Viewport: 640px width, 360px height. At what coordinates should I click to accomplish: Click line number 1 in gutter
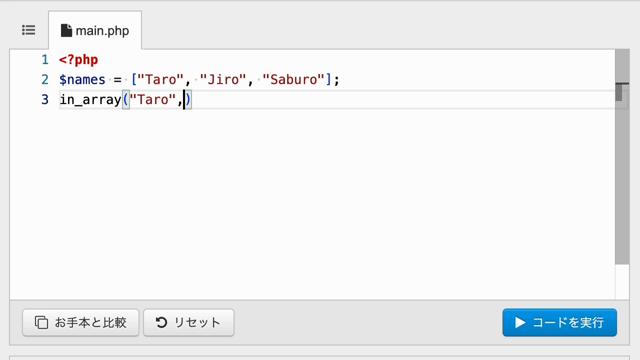[x=45, y=60]
